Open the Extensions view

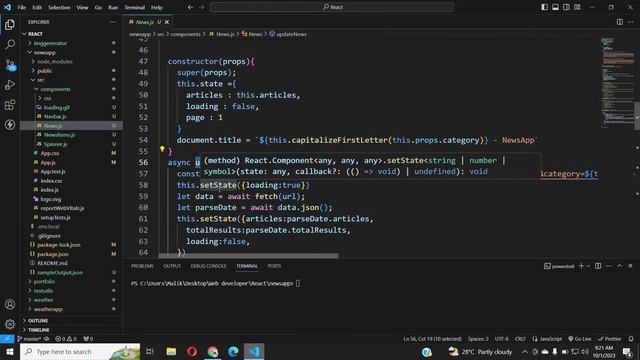coord(10,104)
